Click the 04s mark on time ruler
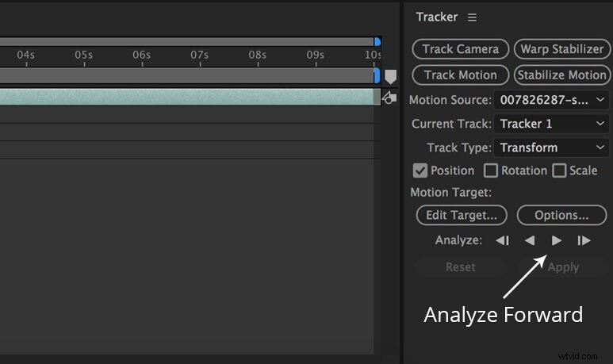Viewport: 613px width, 364px height. tap(26, 56)
